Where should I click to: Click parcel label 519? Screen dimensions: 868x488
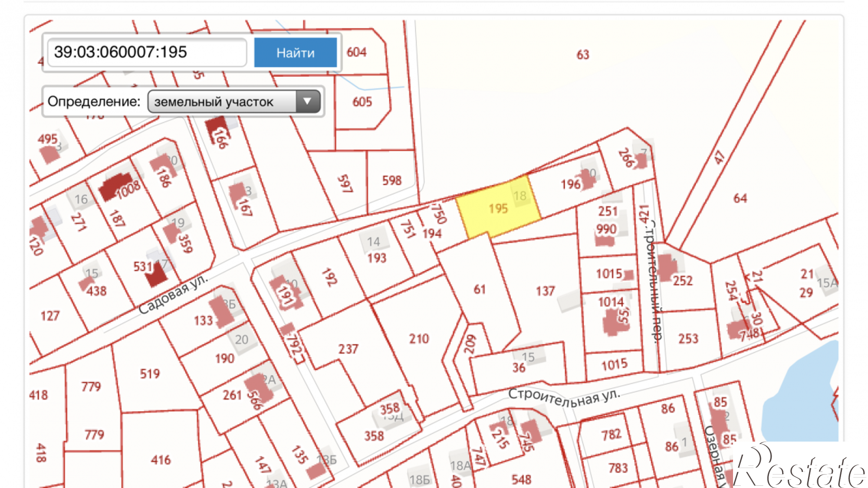coord(150,373)
